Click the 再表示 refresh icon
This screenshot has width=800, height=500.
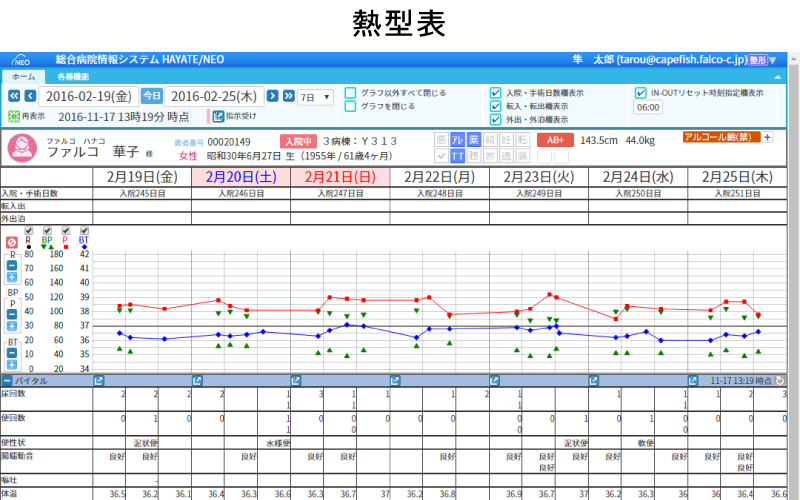point(13,116)
